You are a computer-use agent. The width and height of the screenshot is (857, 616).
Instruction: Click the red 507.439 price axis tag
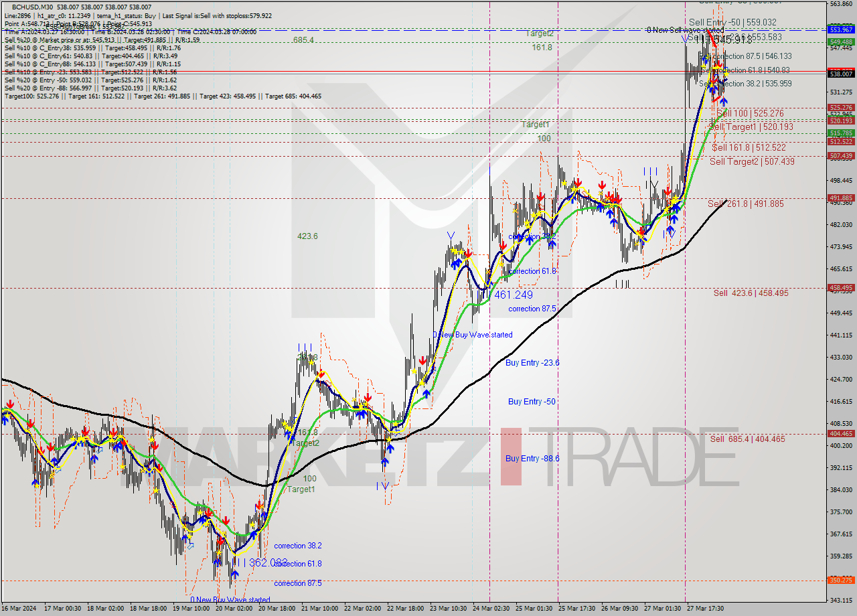click(842, 156)
